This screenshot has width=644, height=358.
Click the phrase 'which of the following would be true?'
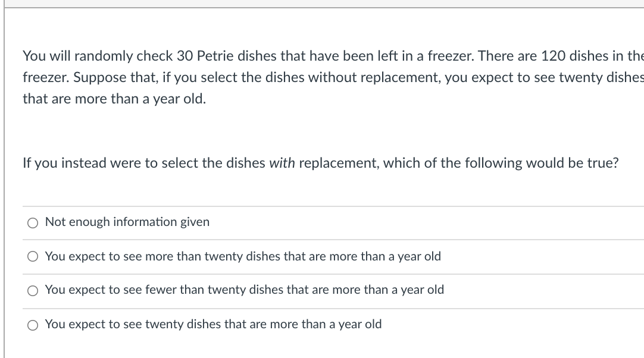point(501,163)
